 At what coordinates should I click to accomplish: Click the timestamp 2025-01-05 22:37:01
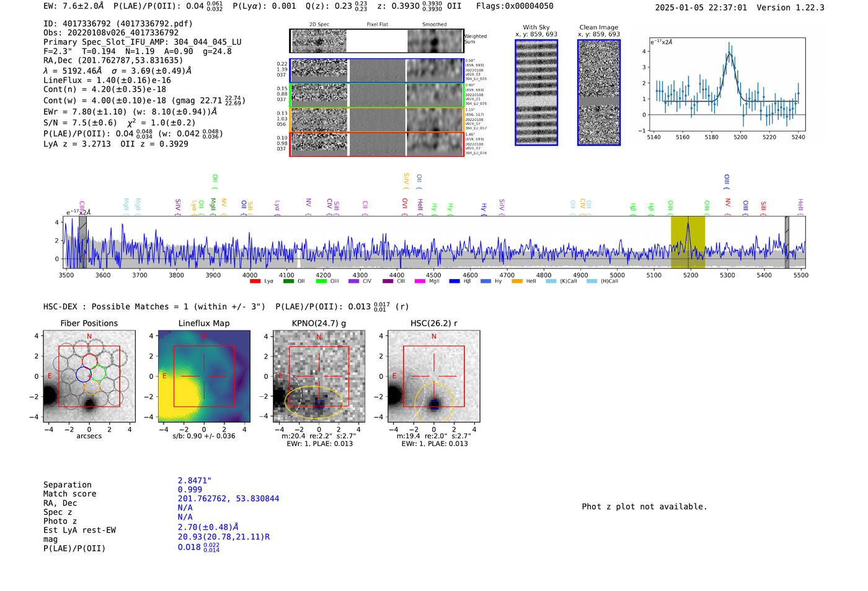701,8
